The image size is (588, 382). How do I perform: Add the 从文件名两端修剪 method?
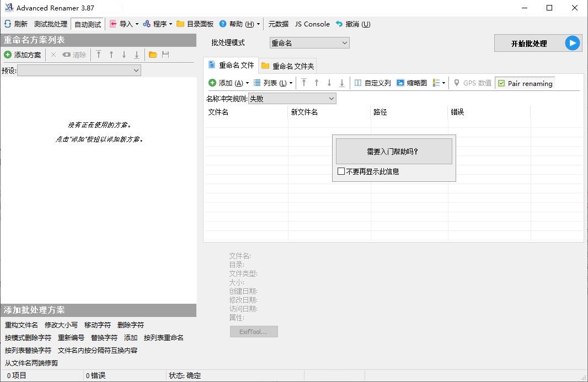[31, 363]
